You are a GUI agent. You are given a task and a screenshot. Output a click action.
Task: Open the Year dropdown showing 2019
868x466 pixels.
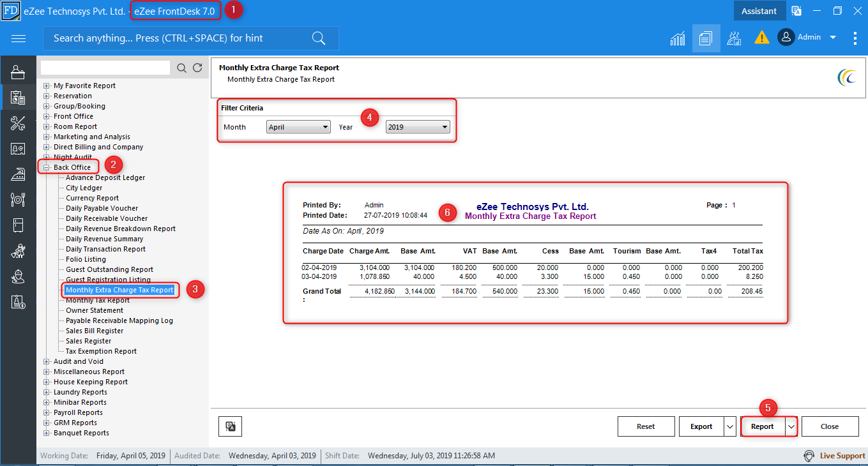coord(418,127)
